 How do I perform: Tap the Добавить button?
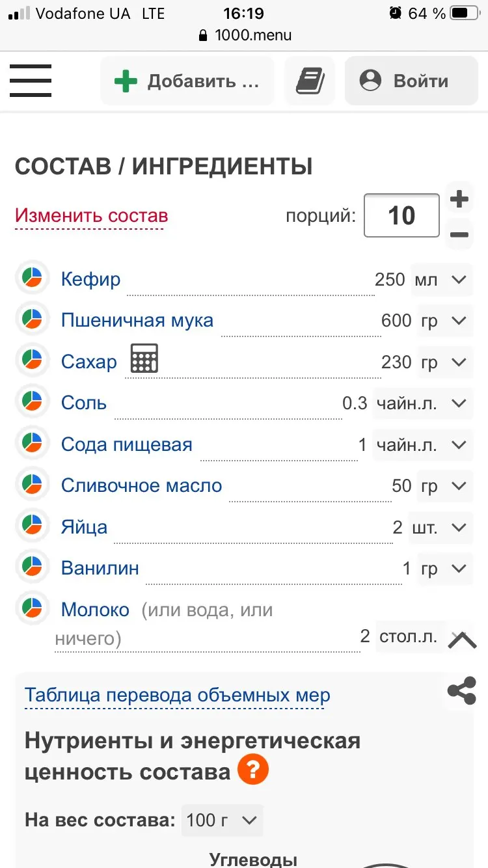pos(187,81)
